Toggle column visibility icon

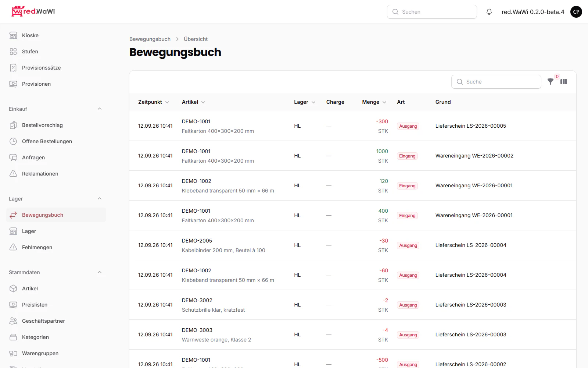tap(564, 82)
